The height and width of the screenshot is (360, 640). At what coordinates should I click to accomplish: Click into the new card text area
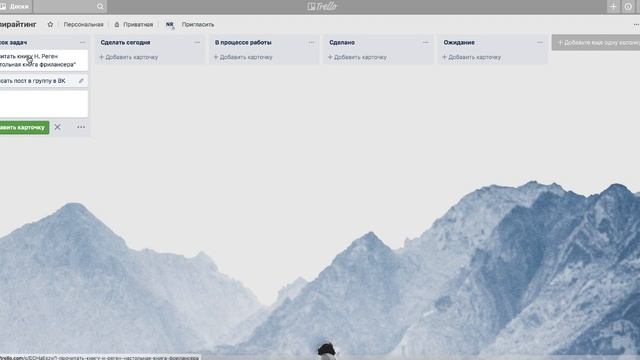click(43, 104)
